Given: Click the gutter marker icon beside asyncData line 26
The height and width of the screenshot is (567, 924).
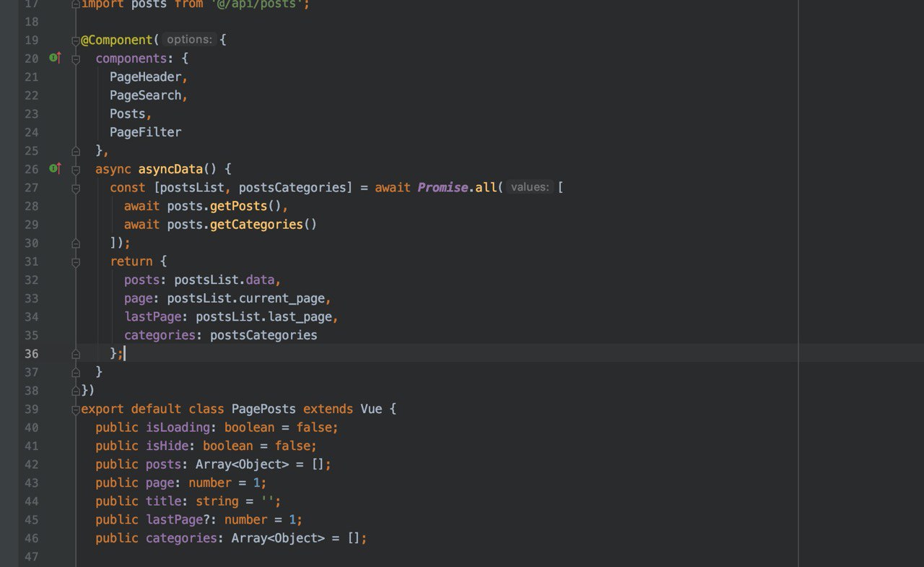Looking at the screenshot, I should coord(55,168).
